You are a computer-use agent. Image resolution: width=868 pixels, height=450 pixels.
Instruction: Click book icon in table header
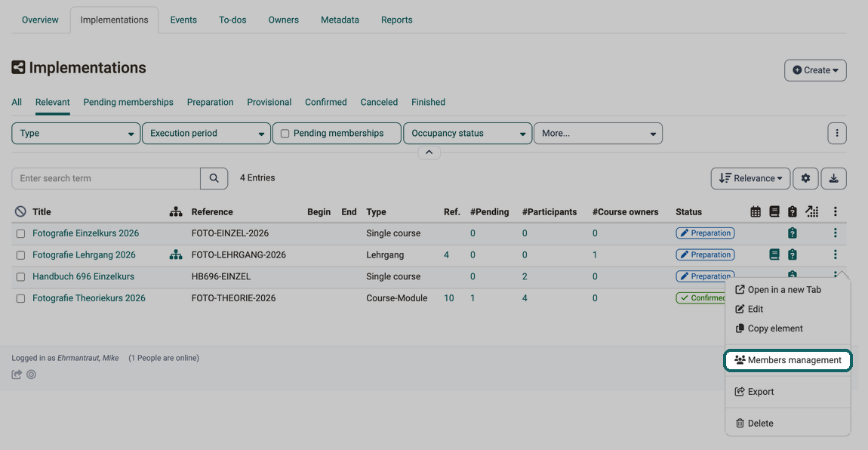click(x=774, y=211)
